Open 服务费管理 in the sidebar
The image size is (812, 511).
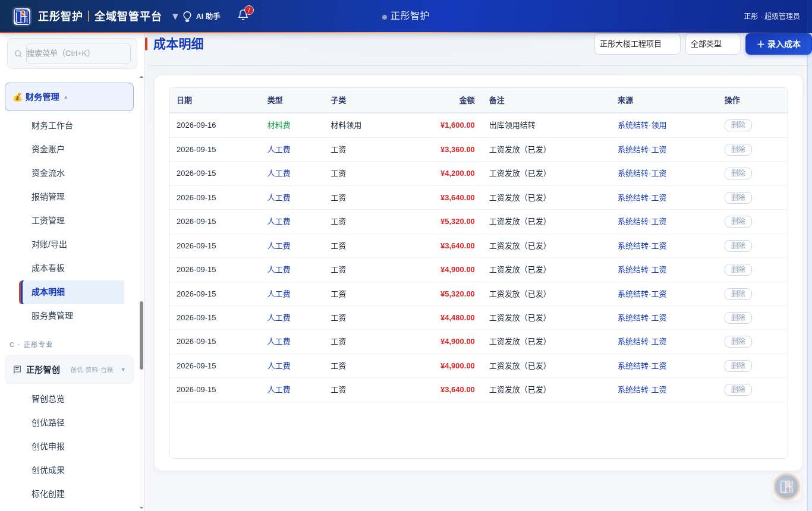click(x=52, y=316)
